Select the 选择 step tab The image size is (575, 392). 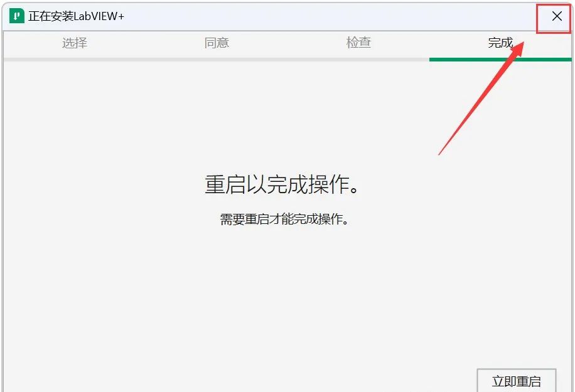(x=75, y=43)
